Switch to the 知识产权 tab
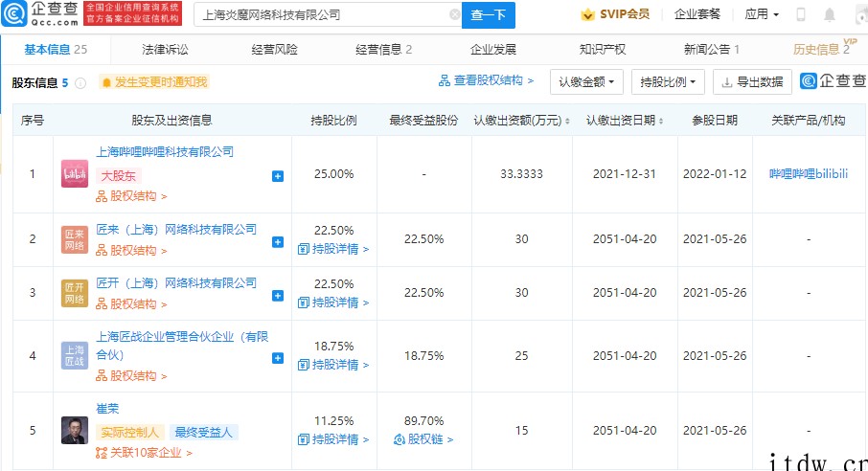The width and height of the screenshot is (868, 471). pyautogui.click(x=603, y=49)
